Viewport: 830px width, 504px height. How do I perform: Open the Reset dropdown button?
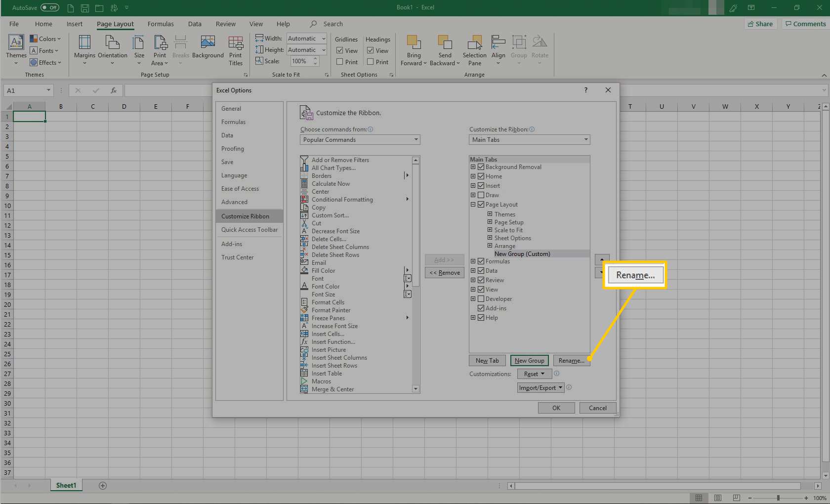pos(534,374)
